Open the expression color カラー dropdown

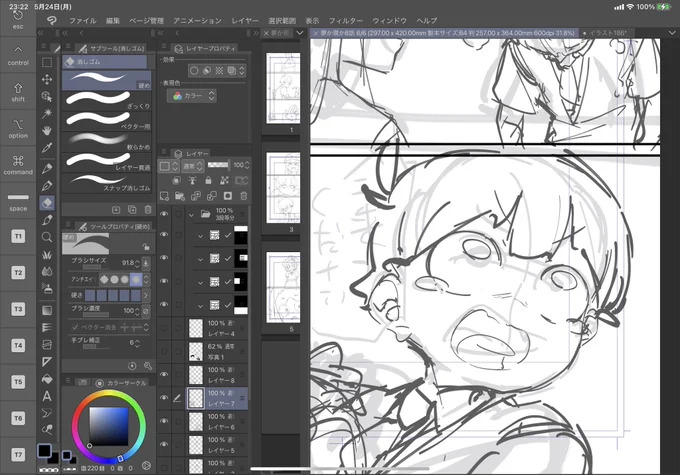coord(191,96)
